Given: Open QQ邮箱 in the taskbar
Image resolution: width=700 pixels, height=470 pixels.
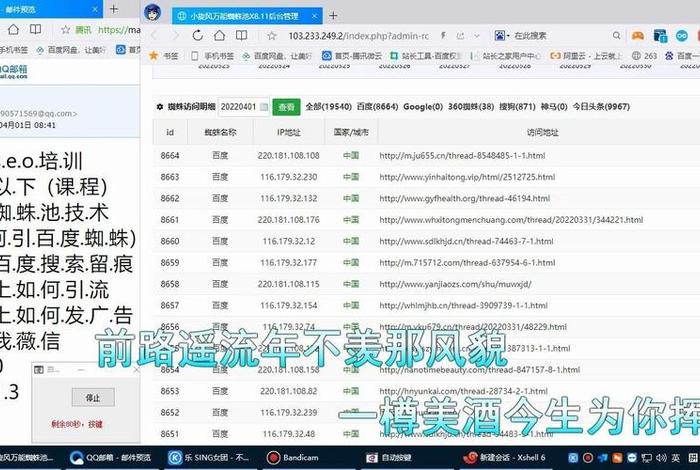Looking at the screenshot, I should [111, 458].
